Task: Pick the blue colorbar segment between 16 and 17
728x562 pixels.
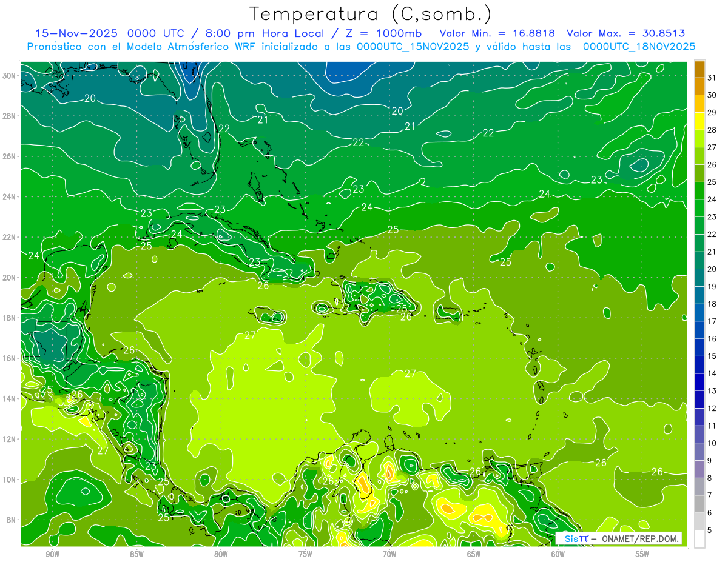Action: point(699,330)
